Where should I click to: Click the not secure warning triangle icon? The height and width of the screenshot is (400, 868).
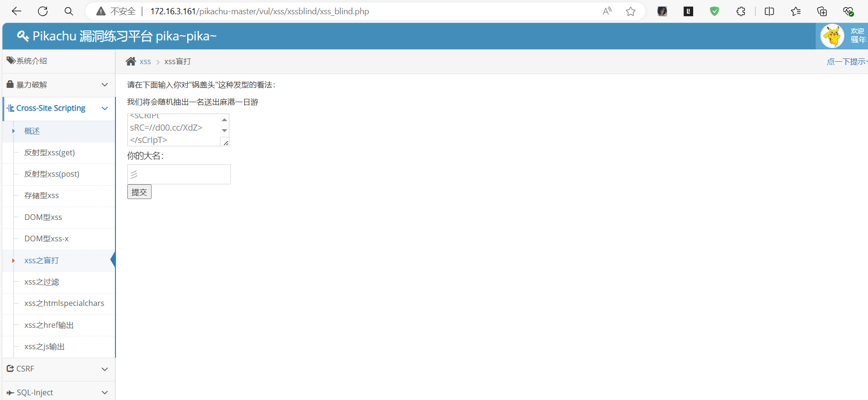(x=101, y=11)
